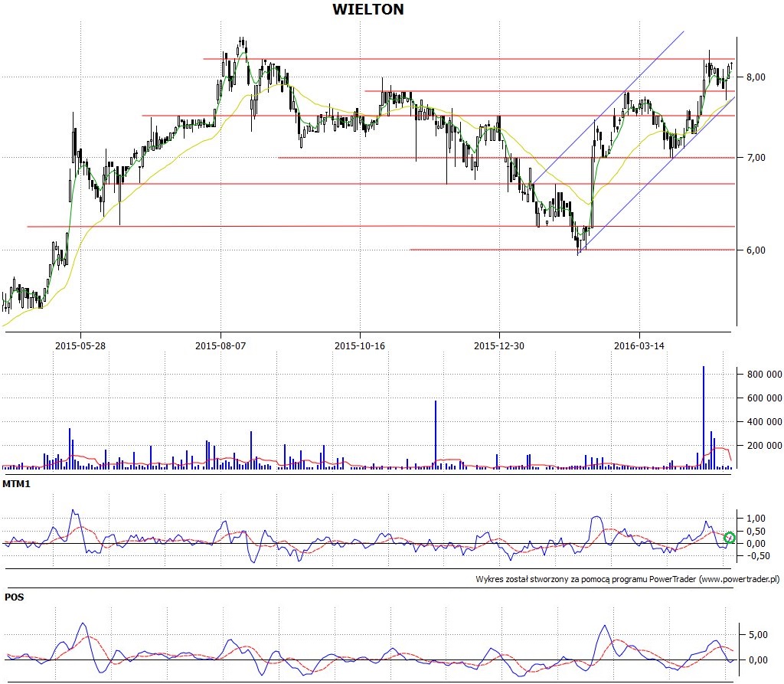
Task: Select the 2016-03-14 date label
Action: (639, 345)
